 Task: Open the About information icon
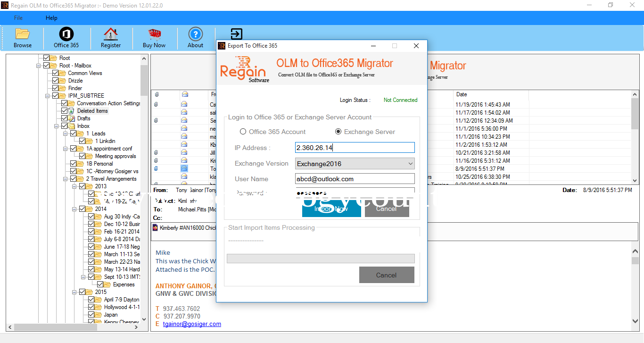click(x=195, y=38)
